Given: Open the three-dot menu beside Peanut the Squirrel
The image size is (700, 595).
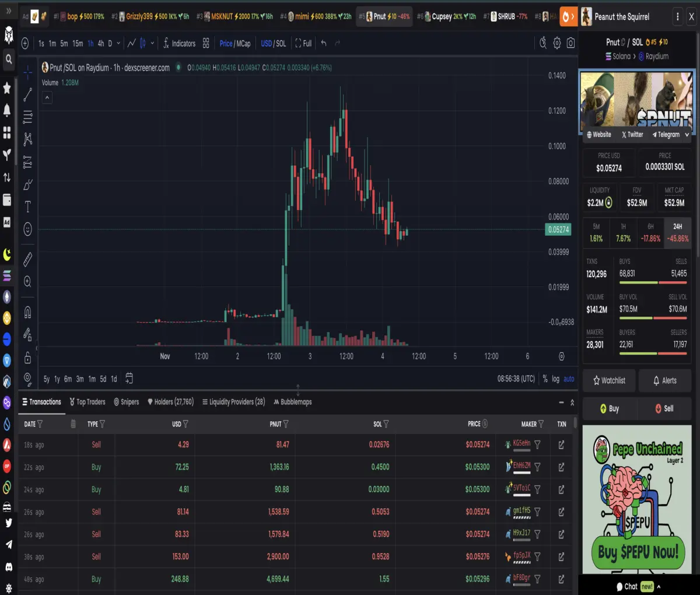Looking at the screenshot, I should pos(677,16).
